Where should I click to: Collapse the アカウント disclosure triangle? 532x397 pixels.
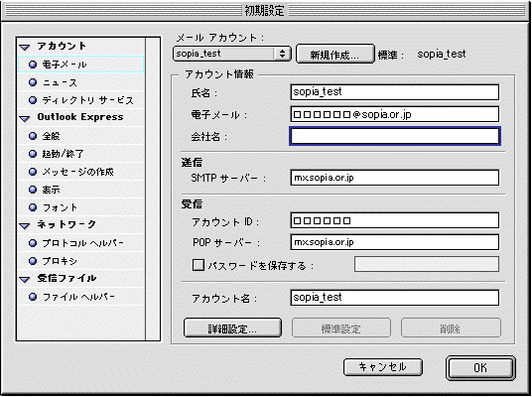pos(25,48)
